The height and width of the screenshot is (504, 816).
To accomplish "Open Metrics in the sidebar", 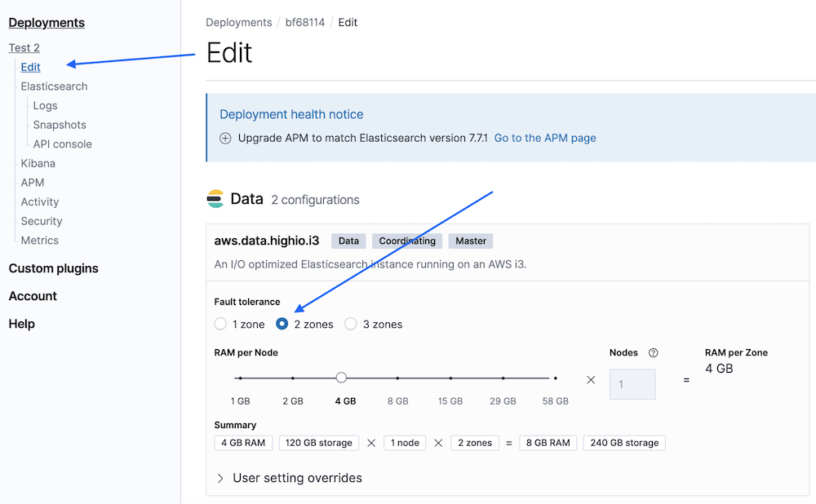I will (39, 241).
